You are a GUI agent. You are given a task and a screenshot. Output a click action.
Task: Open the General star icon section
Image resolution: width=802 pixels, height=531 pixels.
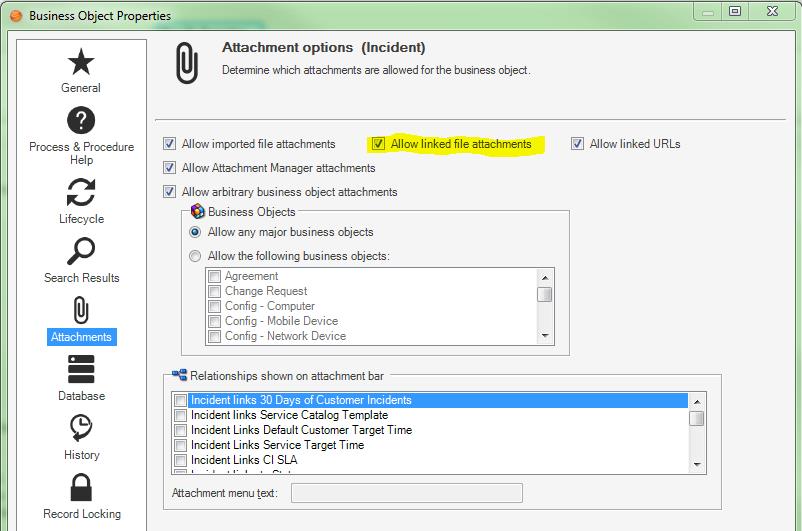(x=81, y=63)
